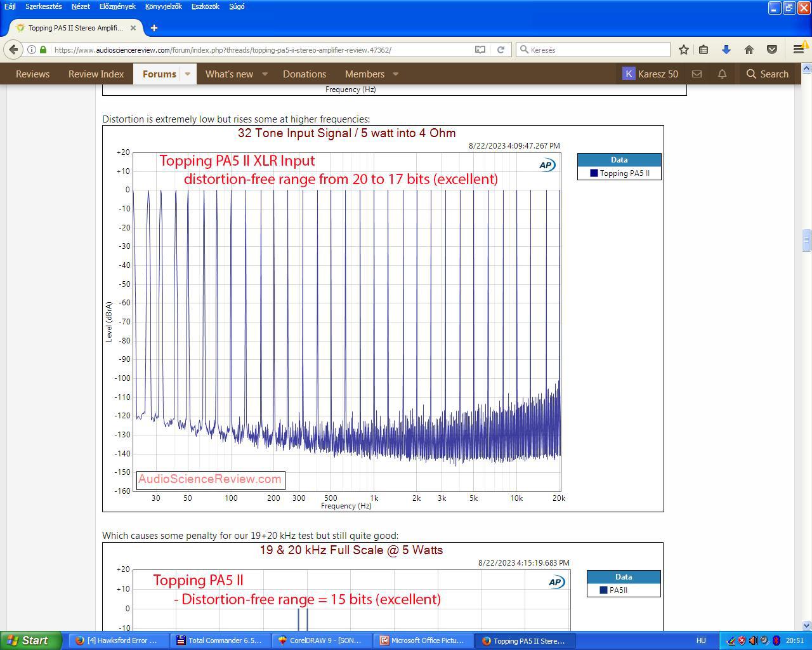The width and height of the screenshot is (812, 650).
Task: Switch to Microsoft Office Picture taskbar window
Action: [422, 640]
